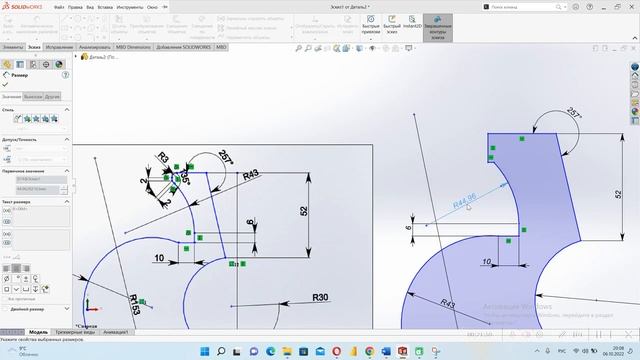Select the R44,96 dimension in sketch
640x360 pixels.
(x=464, y=201)
